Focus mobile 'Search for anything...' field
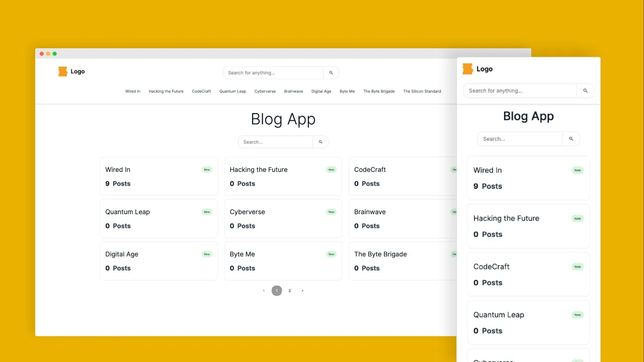 (520, 91)
